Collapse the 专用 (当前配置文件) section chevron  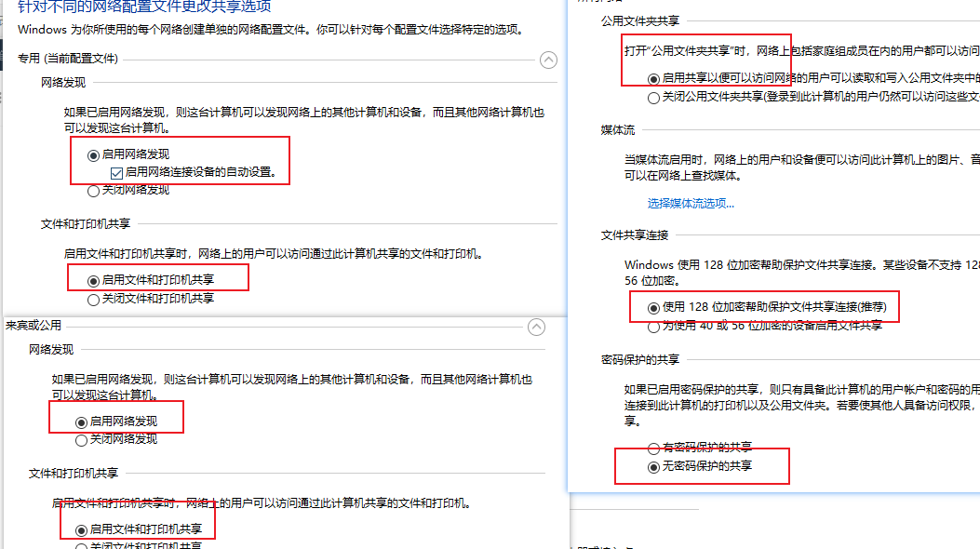click(x=548, y=60)
